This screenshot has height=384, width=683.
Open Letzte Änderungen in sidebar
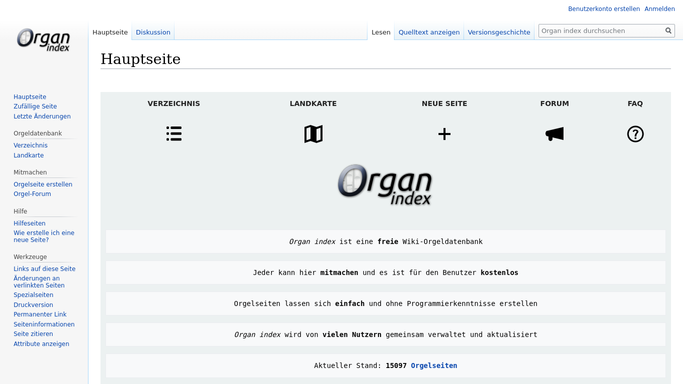(42, 116)
